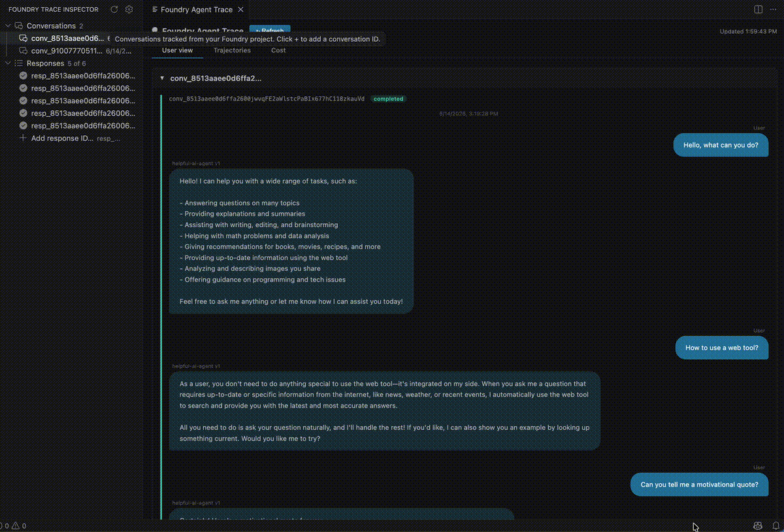The height and width of the screenshot is (532, 784).
Task: Collapse the conv_8513aaee0d6ffa2... disclosure triangle
Action: pyautogui.click(x=162, y=78)
